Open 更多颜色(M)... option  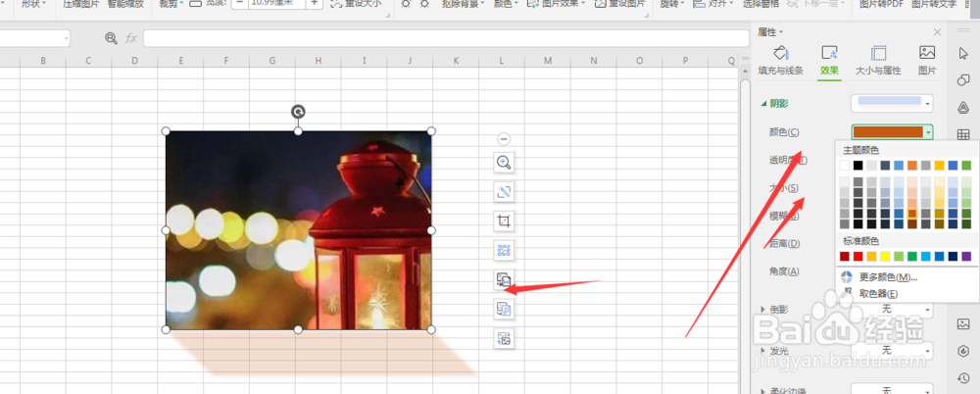[x=888, y=277]
